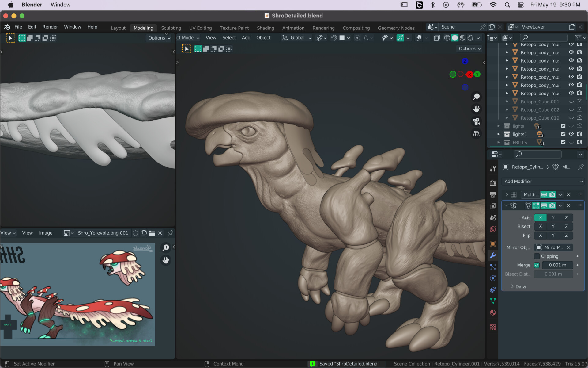Click the Merge distance field showing 0.001 m
This screenshot has width=588, height=368.
click(557, 265)
